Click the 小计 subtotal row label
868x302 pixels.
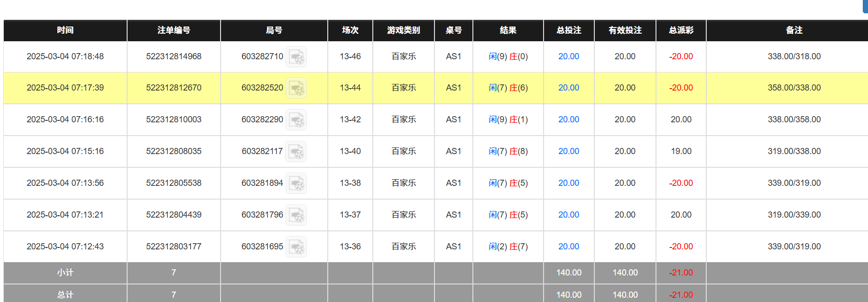tap(65, 273)
